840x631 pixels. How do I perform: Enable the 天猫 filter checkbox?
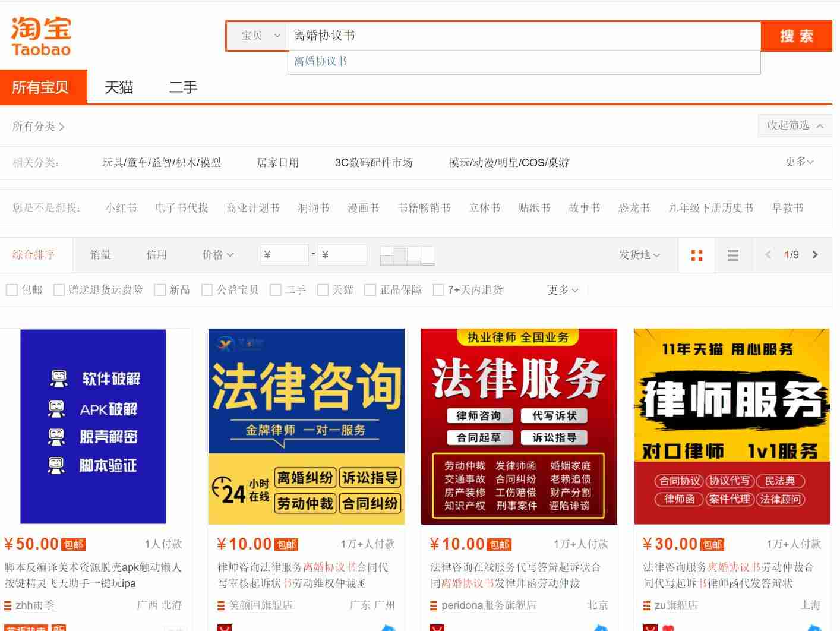(323, 290)
